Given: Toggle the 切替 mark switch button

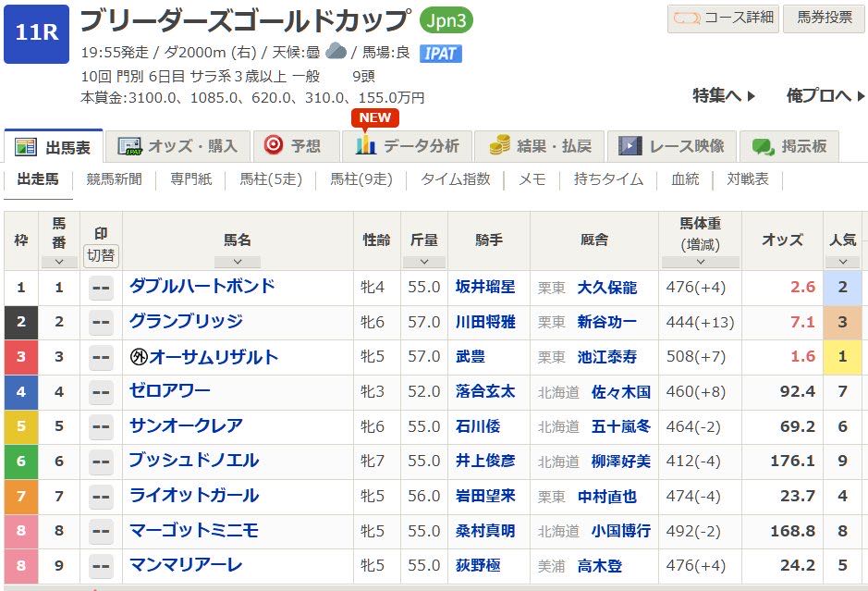Looking at the screenshot, I should point(101,255).
